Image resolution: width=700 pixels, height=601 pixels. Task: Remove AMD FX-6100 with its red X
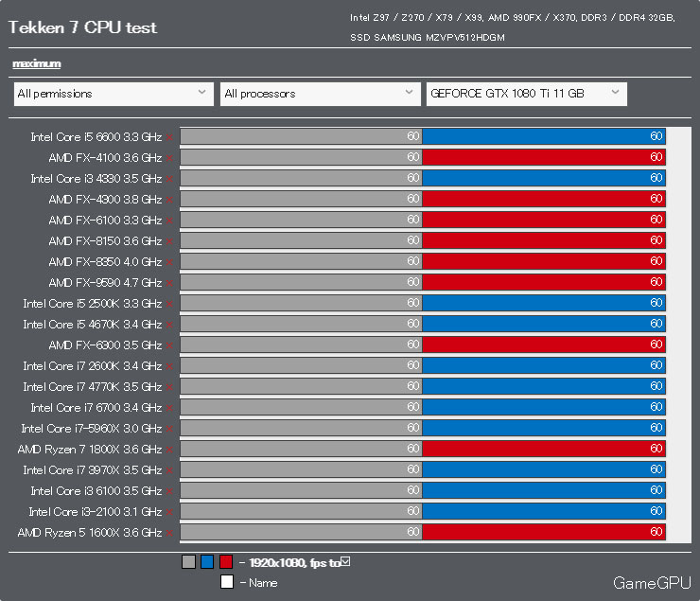(x=169, y=221)
